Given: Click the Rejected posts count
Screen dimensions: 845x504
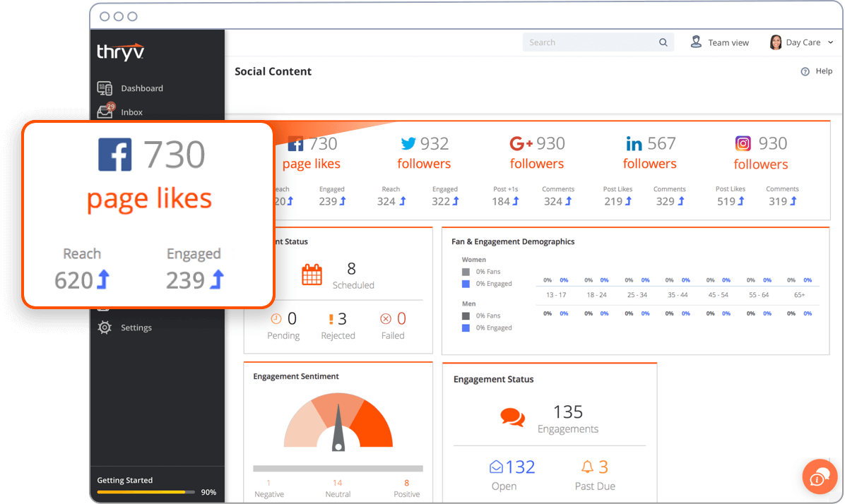Looking at the screenshot, I should tap(338, 319).
